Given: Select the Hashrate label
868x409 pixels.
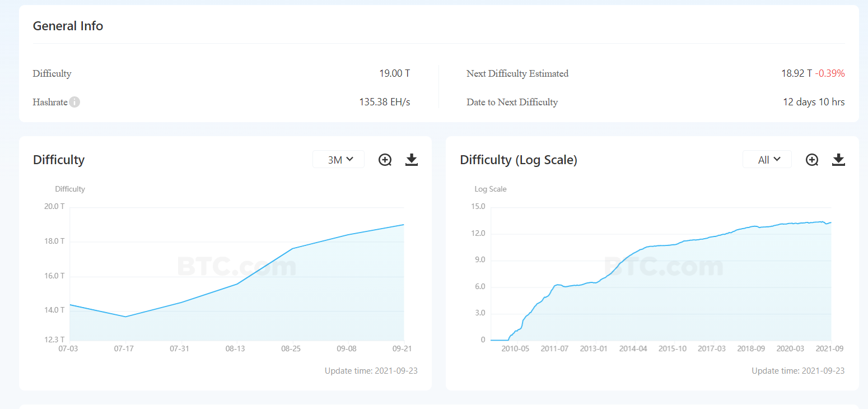Looking at the screenshot, I should point(50,102).
